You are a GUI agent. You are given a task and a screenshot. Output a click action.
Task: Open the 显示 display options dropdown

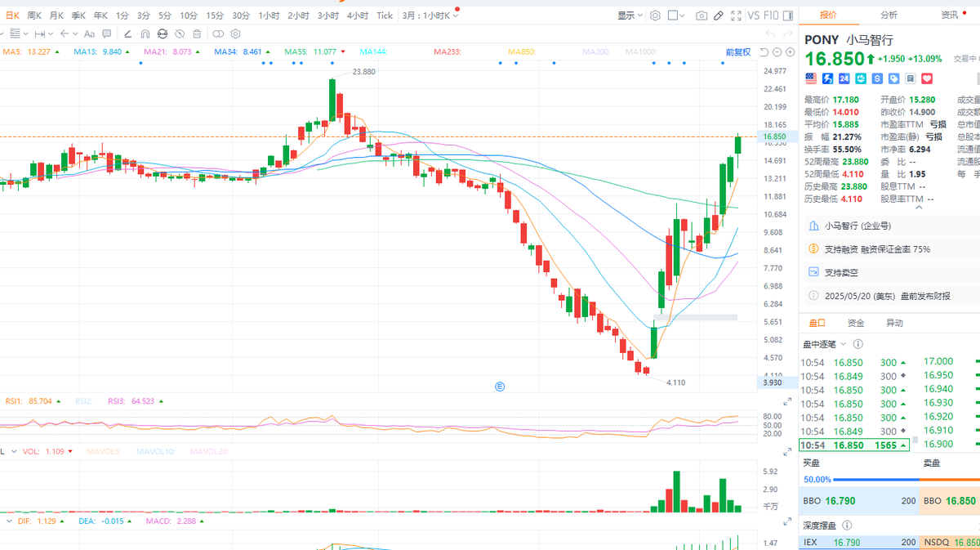pyautogui.click(x=630, y=16)
